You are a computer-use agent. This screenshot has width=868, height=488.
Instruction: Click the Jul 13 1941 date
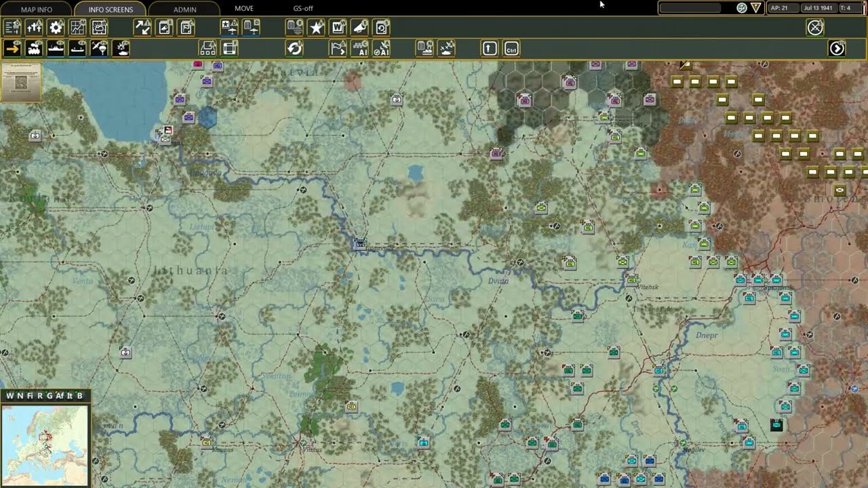(818, 8)
